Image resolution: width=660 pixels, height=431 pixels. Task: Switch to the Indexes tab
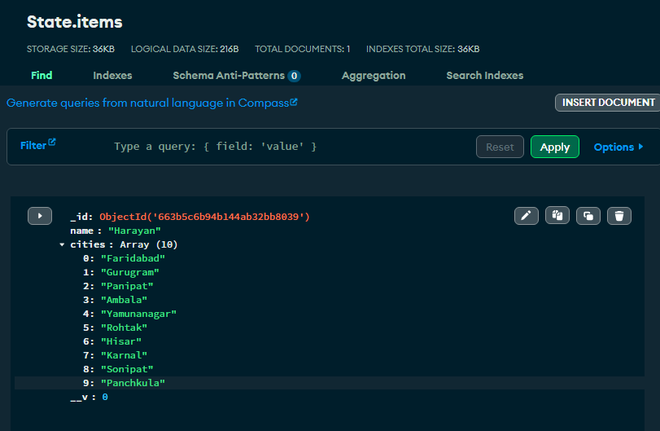coord(112,75)
